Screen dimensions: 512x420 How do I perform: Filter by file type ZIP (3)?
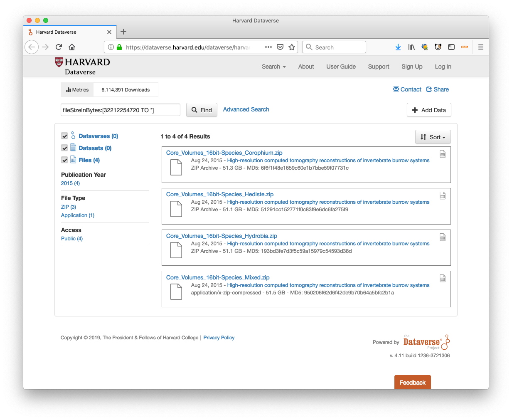point(69,207)
